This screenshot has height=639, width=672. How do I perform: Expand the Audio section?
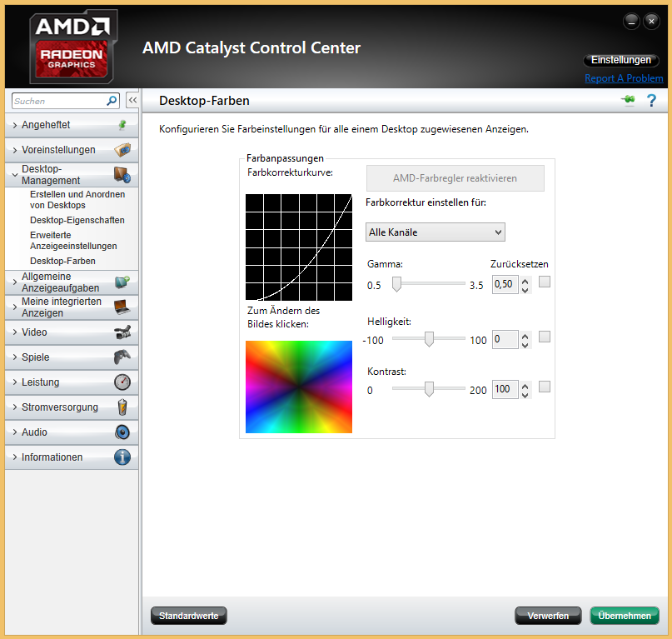[15, 432]
